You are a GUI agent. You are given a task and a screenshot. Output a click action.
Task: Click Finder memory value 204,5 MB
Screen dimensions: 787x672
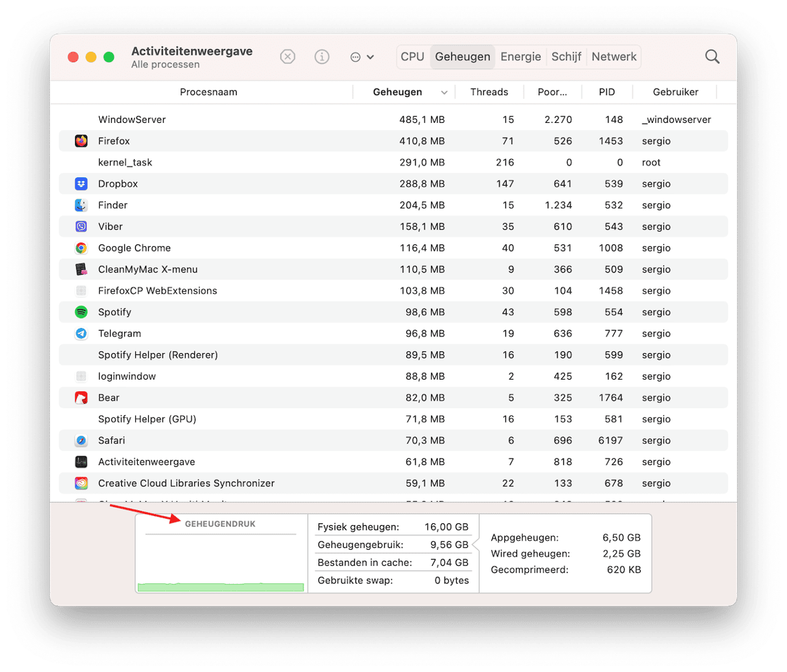click(x=422, y=205)
